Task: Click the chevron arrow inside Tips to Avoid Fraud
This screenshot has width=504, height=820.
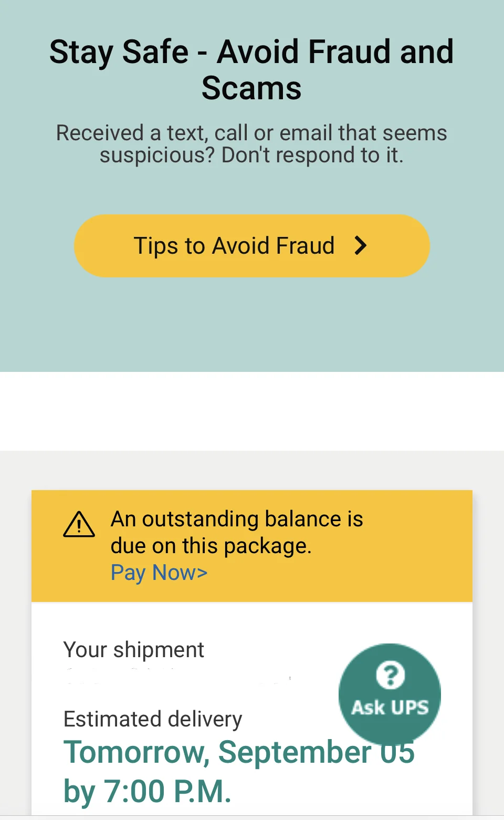Action: coord(361,245)
